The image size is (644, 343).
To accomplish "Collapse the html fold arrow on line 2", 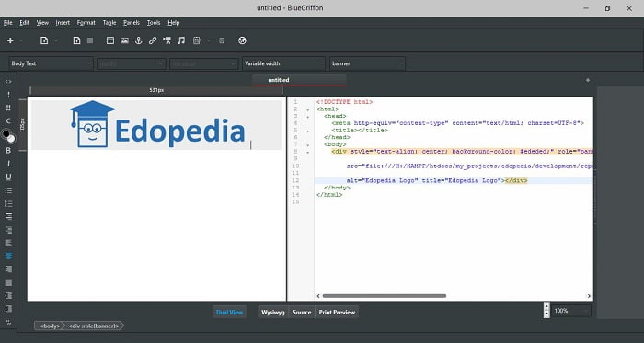I will click(x=307, y=109).
